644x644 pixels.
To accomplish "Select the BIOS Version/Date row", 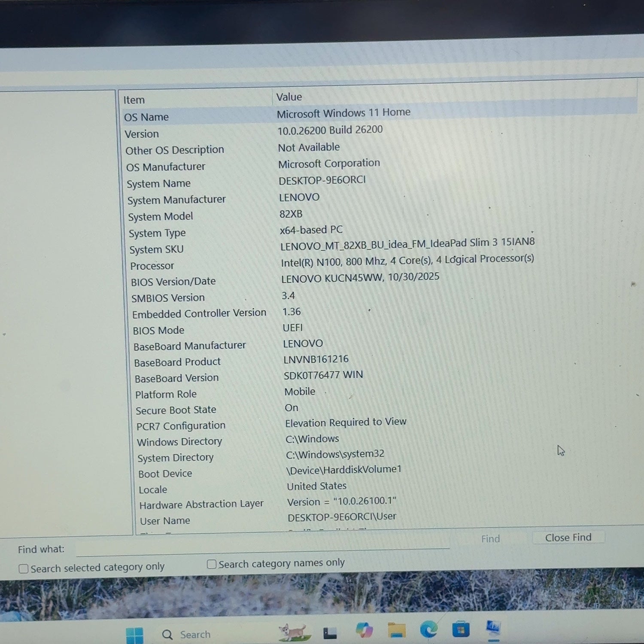I will pyautogui.click(x=285, y=279).
